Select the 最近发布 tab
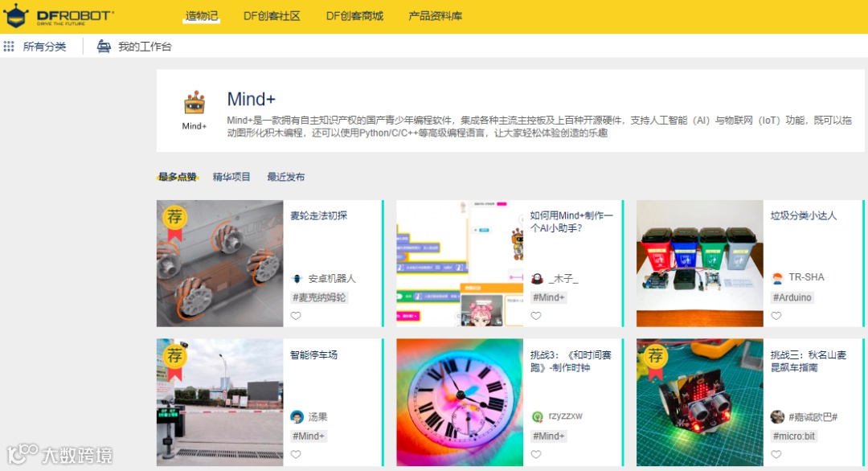The height and width of the screenshot is (471, 868). [285, 177]
